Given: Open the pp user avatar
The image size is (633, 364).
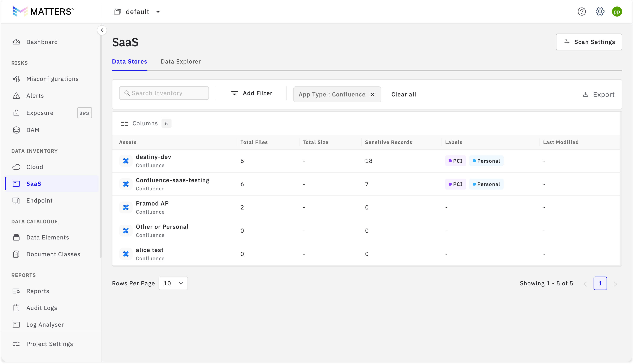Looking at the screenshot, I should pos(617,12).
